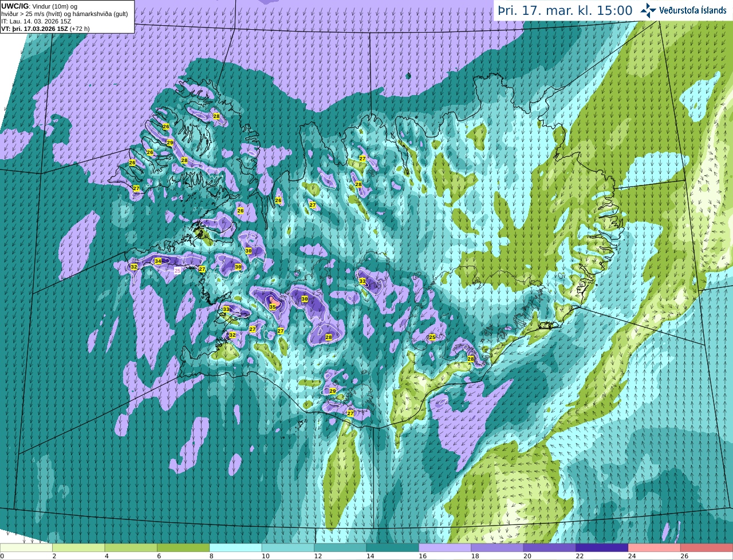The height and width of the screenshot is (560, 733).
Task: Pick the 2–4 m/s light green swatch
Action: 78,547
